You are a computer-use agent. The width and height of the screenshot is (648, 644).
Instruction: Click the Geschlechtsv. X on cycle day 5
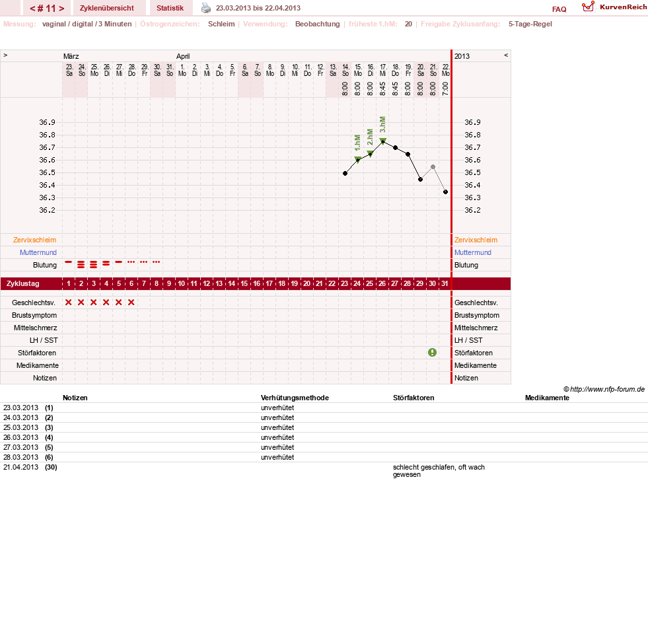tap(119, 303)
